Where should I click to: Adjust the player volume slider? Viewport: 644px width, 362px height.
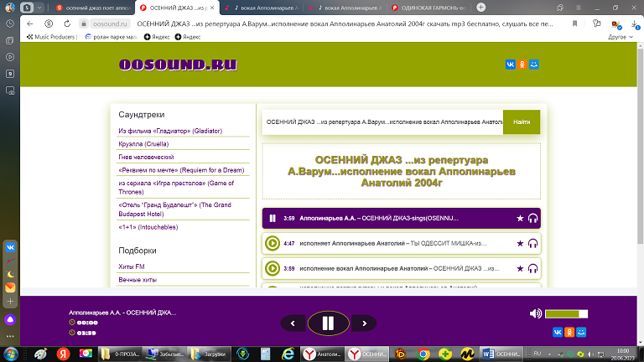(566, 314)
